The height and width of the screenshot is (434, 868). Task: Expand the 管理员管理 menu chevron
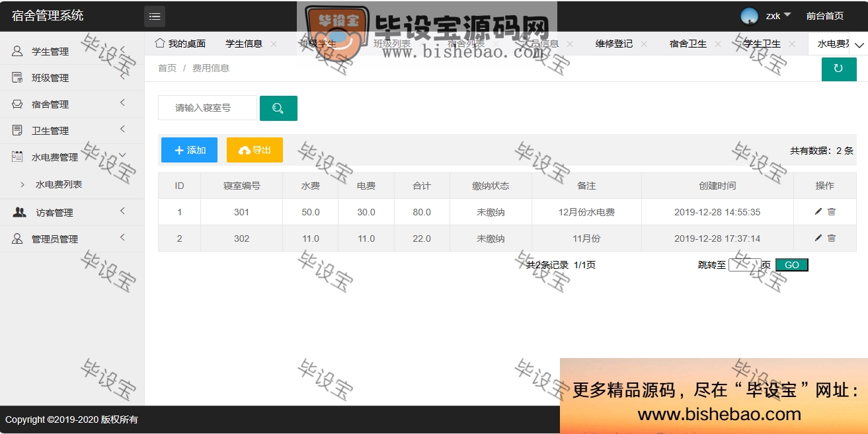122,237
